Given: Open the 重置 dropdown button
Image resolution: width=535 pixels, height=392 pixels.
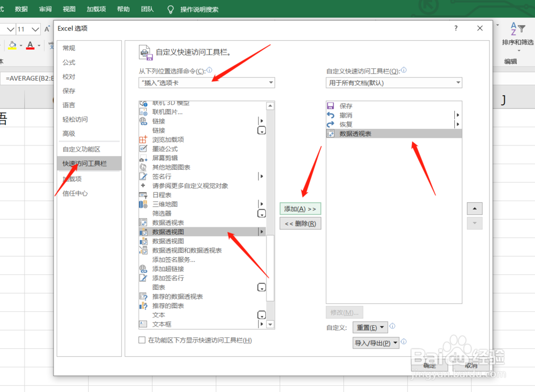Looking at the screenshot, I should (370, 327).
